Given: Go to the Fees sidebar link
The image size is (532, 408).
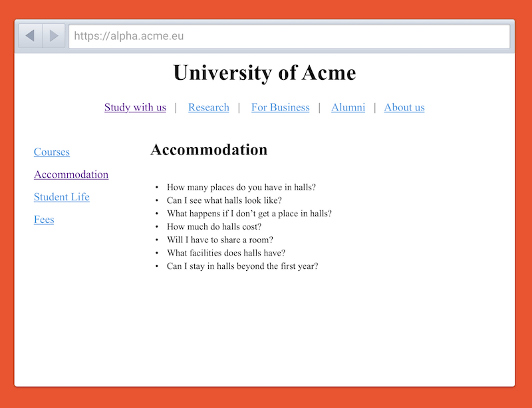Looking at the screenshot, I should (x=44, y=220).
